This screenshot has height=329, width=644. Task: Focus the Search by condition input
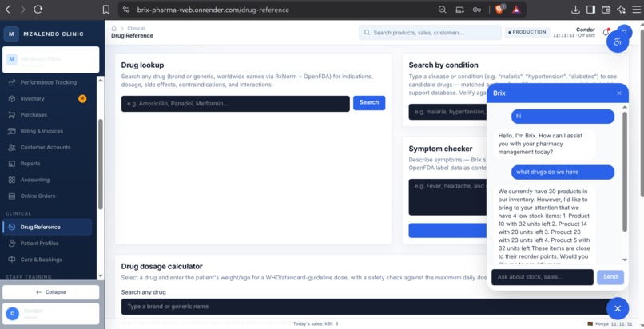click(447, 112)
